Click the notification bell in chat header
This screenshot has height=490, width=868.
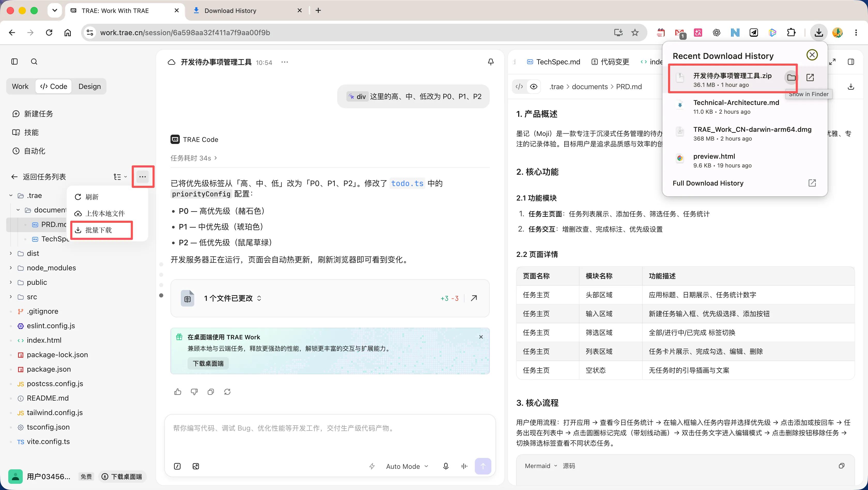point(491,62)
